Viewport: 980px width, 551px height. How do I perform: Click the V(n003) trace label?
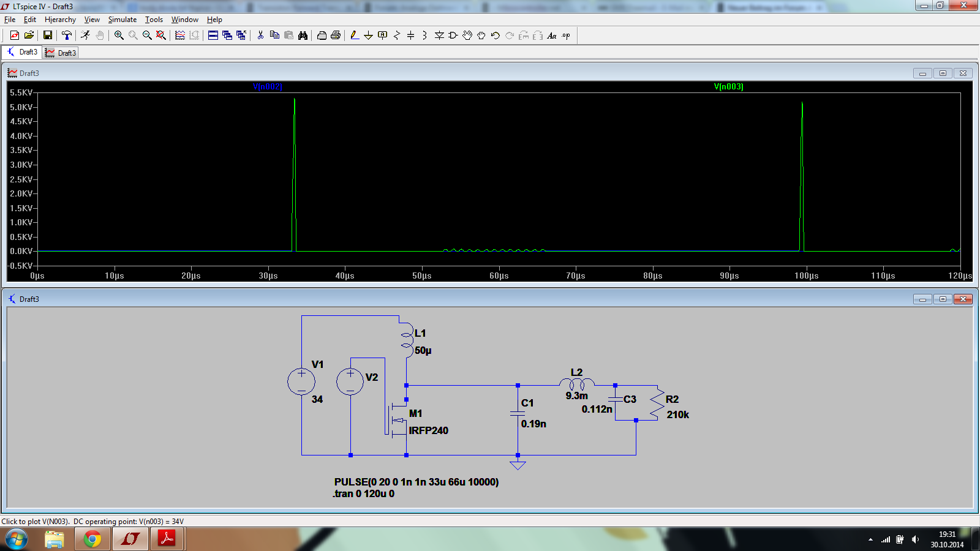point(729,87)
